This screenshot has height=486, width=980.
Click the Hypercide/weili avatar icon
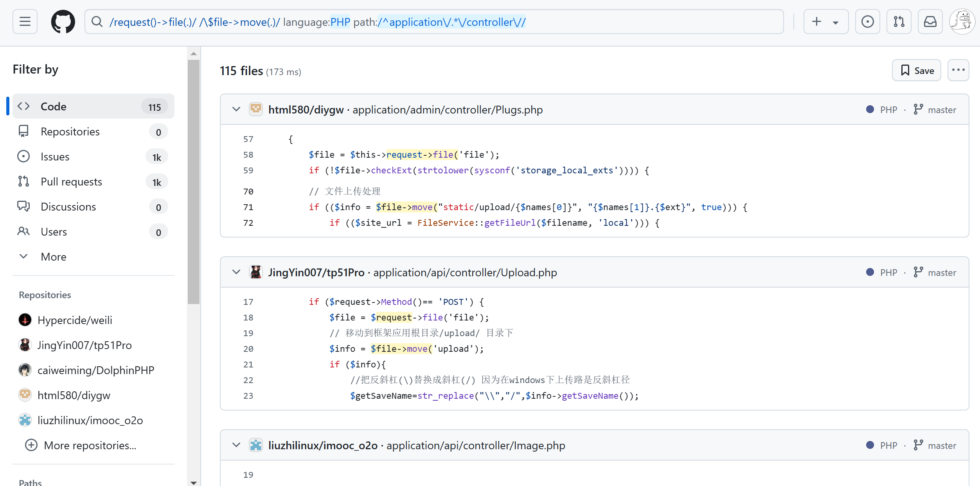[x=25, y=320]
